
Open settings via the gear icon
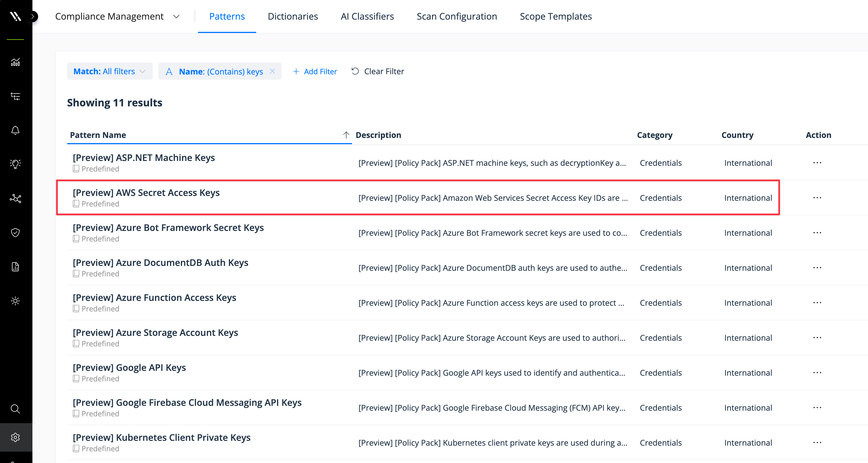click(15, 437)
